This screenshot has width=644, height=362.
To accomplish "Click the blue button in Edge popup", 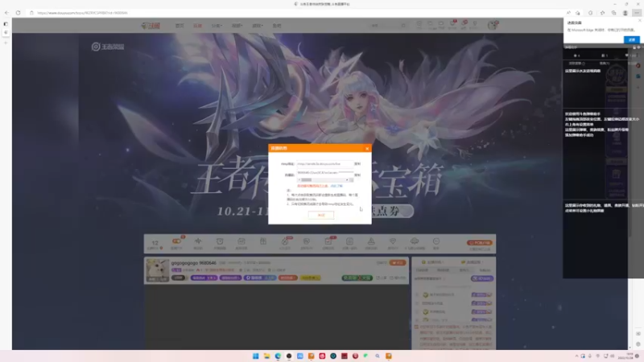I will tap(632, 39).
